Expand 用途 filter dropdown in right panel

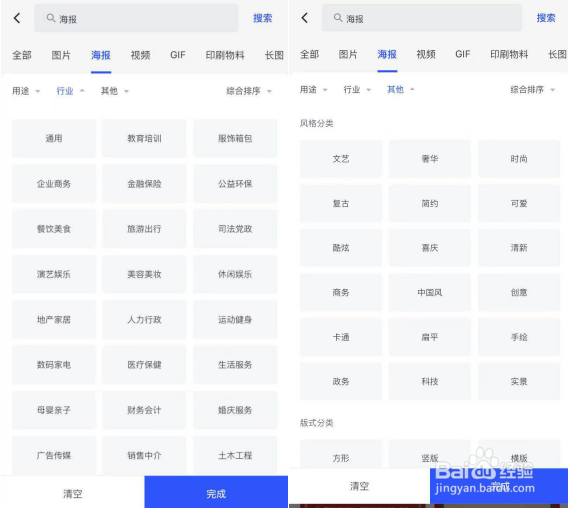(313, 89)
